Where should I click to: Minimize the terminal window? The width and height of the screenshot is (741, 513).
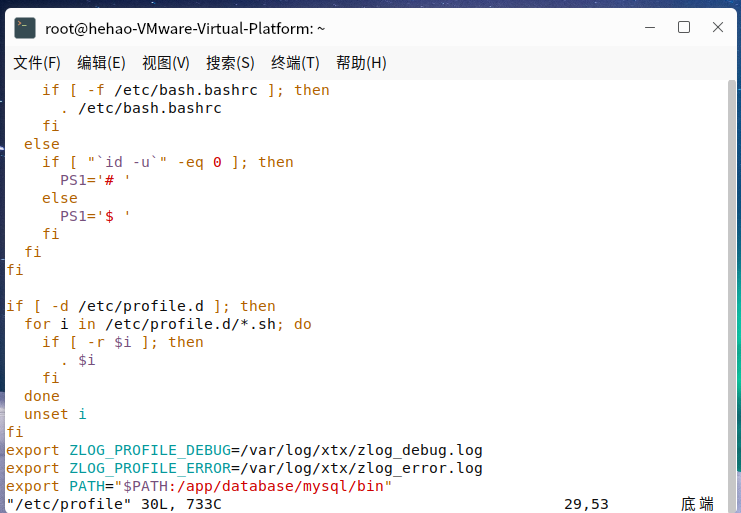[650, 27]
